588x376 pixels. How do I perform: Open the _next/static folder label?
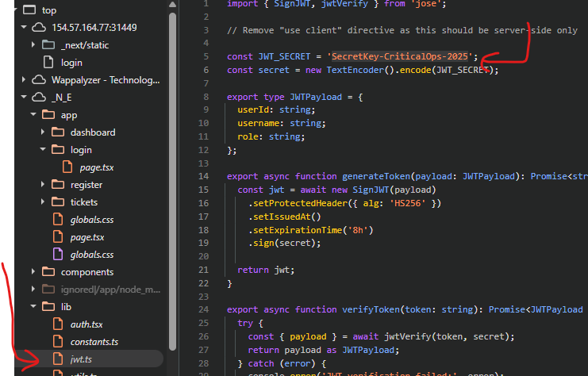[85, 45]
